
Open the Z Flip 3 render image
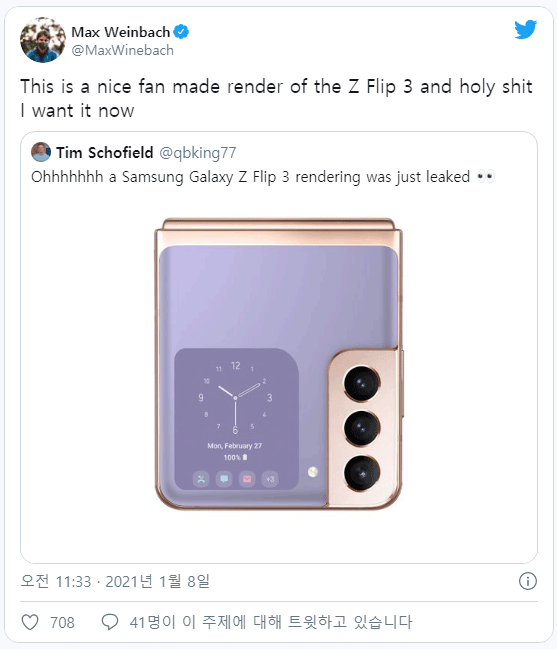(279, 364)
